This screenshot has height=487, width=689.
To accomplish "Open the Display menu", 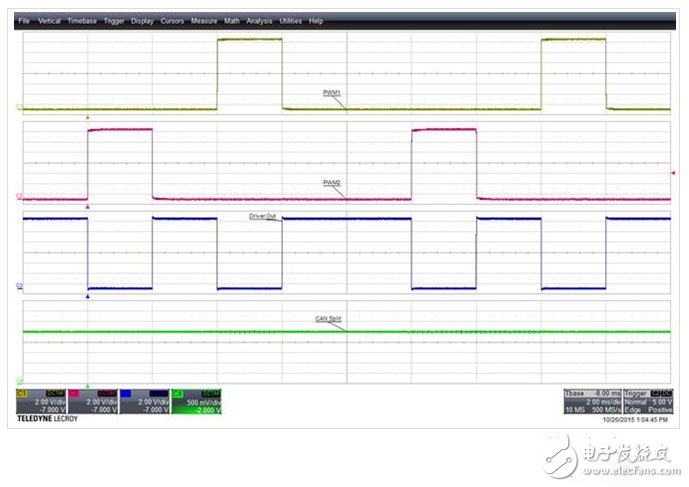I will pyautogui.click(x=142, y=21).
